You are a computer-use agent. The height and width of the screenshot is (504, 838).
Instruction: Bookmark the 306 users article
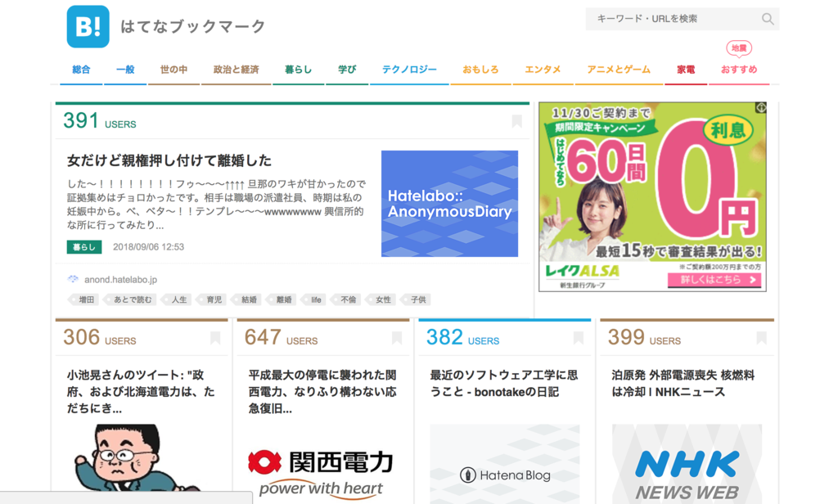click(215, 338)
